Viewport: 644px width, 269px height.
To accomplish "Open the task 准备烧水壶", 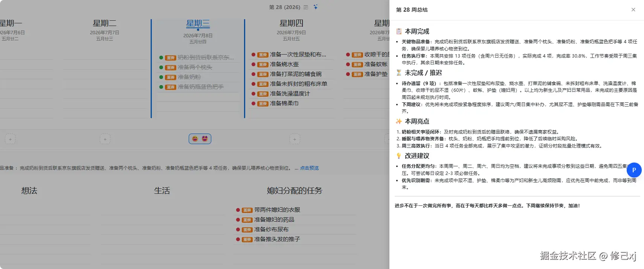I will pyautogui.click(x=284, y=64).
